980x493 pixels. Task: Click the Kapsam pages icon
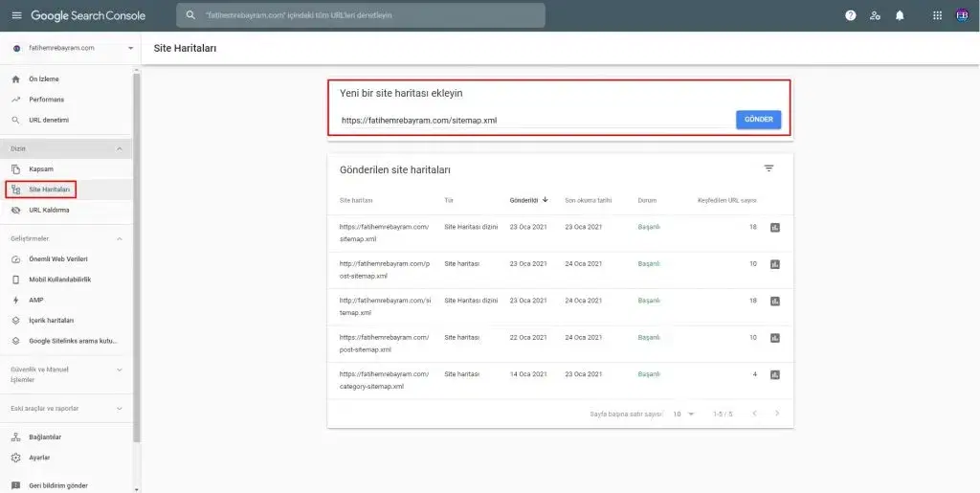pos(16,169)
